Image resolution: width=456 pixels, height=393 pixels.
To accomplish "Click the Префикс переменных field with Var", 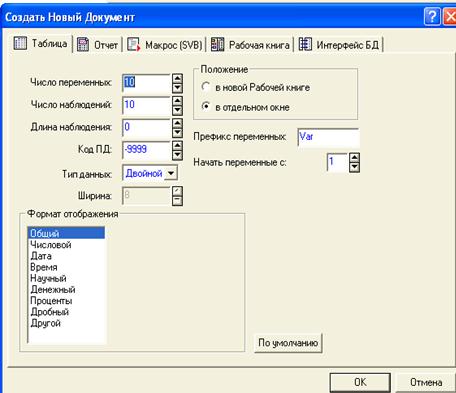I will (x=328, y=137).
